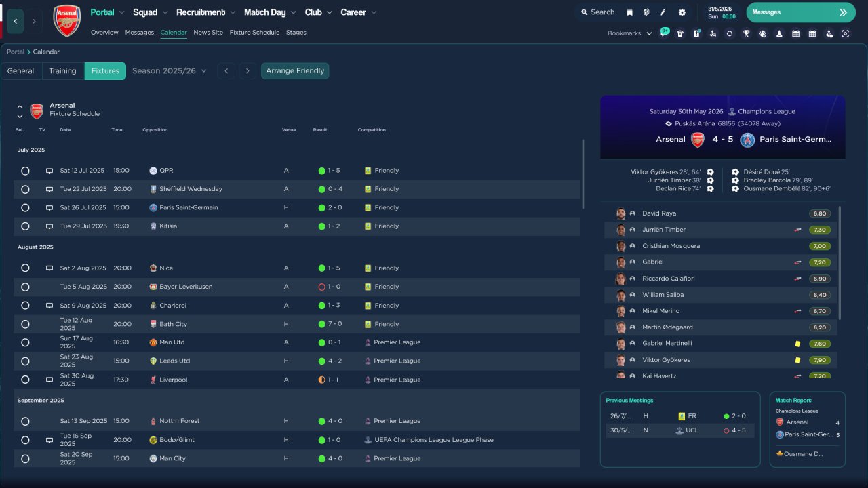The height and width of the screenshot is (488, 868).
Task: Click the pencil edit icon
Action: click(x=663, y=12)
